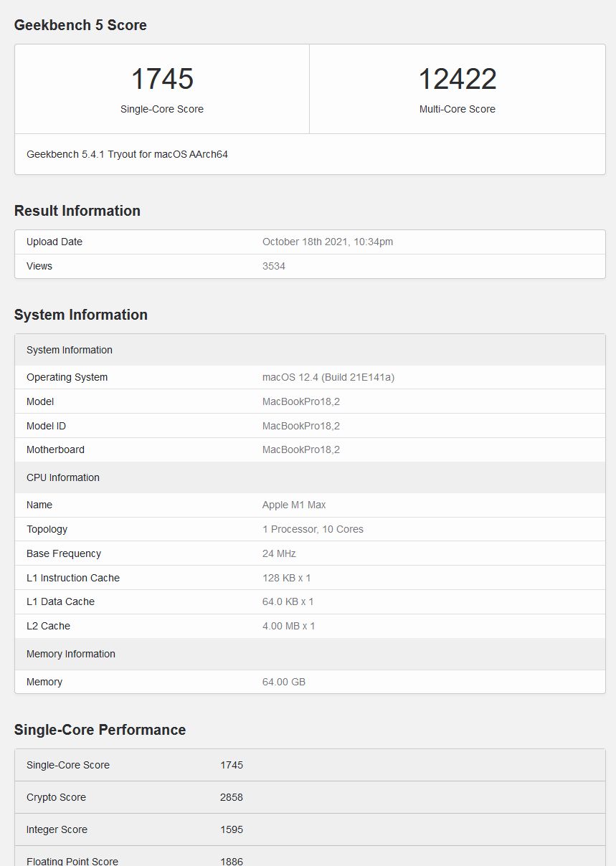Click the Views count 3534
The height and width of the screenshot is (866, 616).
coord(273,266)
